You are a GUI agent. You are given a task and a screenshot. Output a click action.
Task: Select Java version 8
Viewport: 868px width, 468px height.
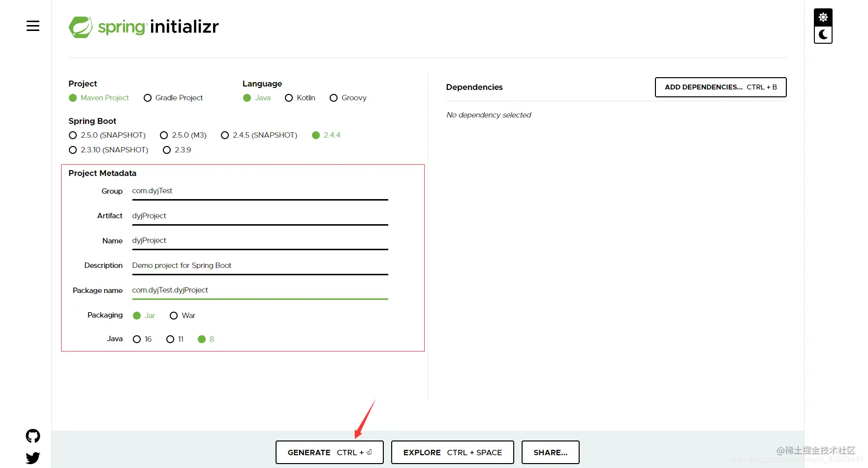pyautogui.click(x=206, y=339)
